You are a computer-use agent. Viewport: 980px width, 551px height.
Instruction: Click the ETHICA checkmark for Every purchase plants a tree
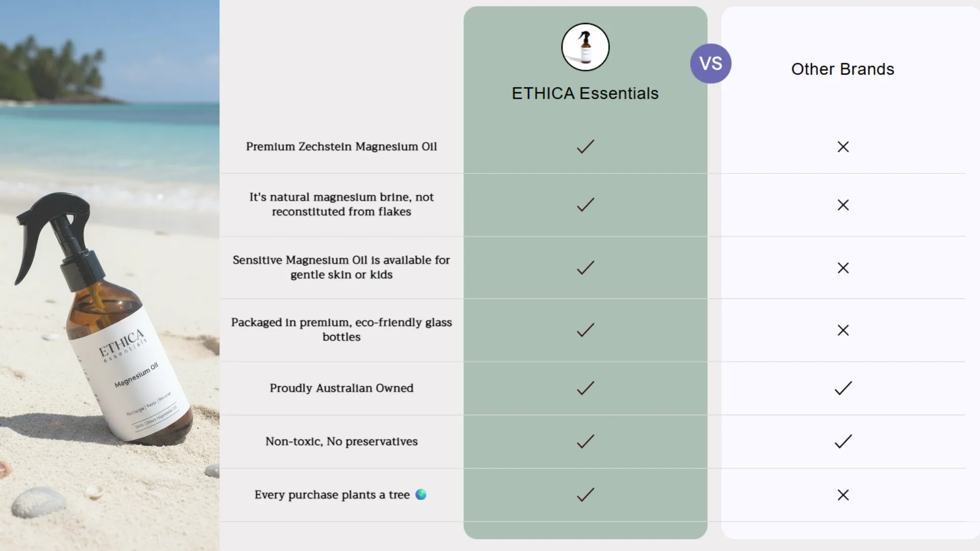coord(585,494)
